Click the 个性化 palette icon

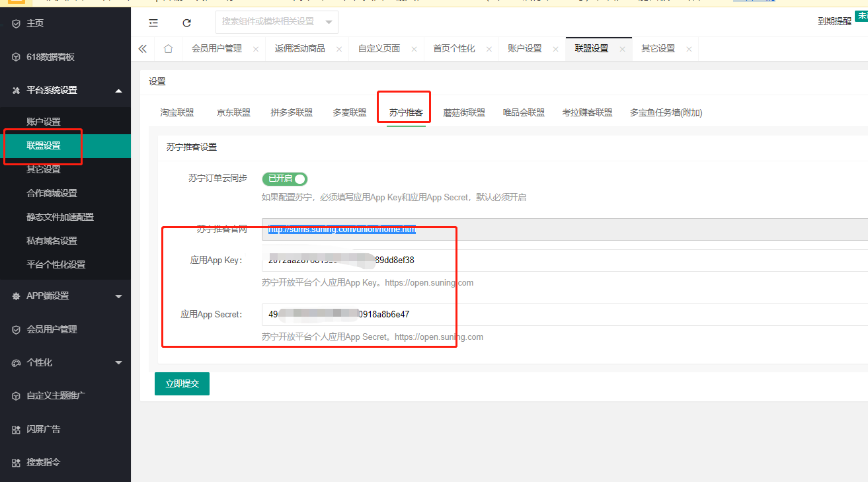pos(17,363)
